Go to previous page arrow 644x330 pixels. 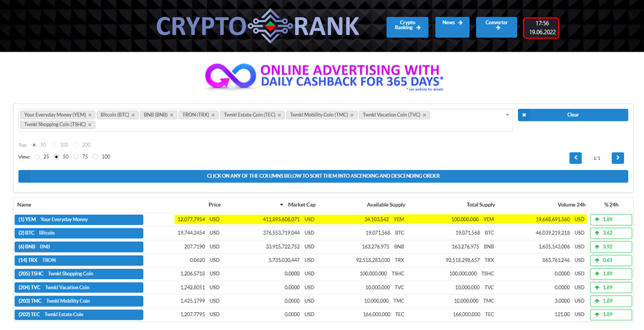pyautogui.click(x=575, y=158)
